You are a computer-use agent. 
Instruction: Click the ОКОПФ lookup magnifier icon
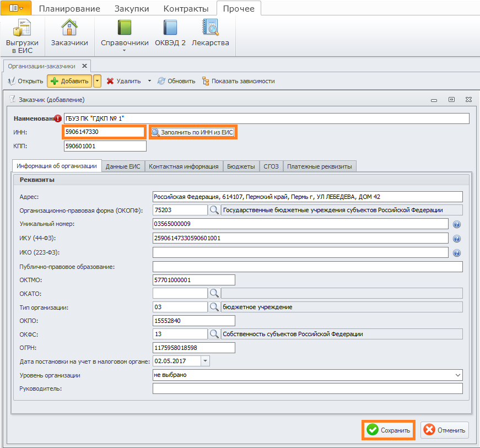214,210
